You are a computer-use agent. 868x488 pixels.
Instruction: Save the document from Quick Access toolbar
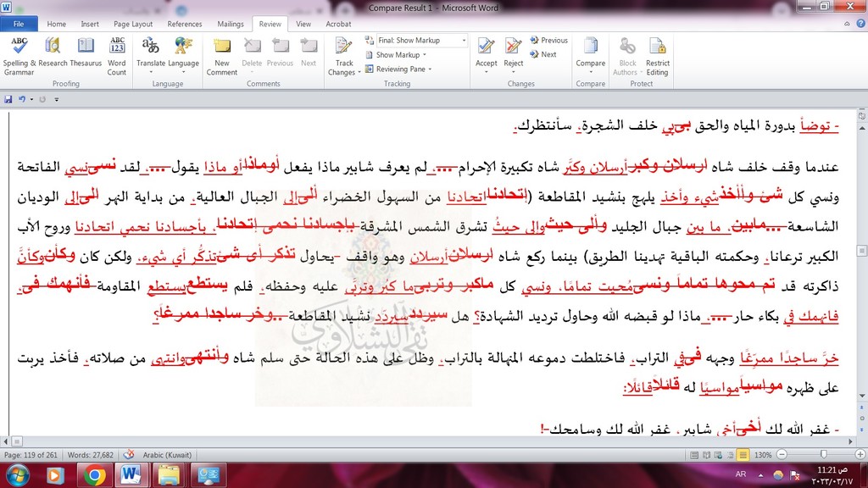[8, 100]
